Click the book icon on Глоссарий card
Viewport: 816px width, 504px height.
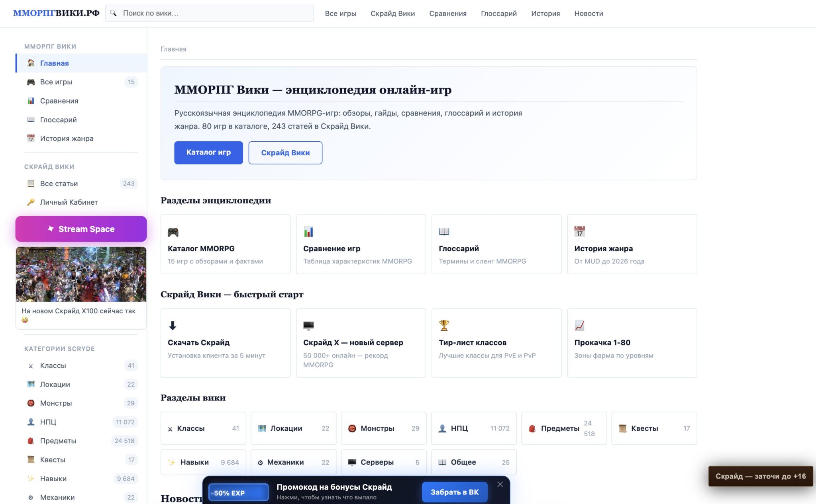coord(444,231)
